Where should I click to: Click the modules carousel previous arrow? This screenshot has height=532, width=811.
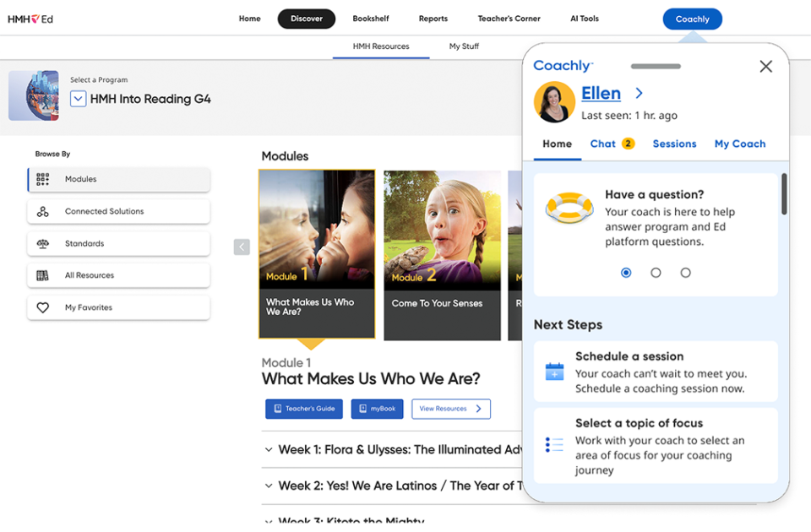click(x=242, y=247)
